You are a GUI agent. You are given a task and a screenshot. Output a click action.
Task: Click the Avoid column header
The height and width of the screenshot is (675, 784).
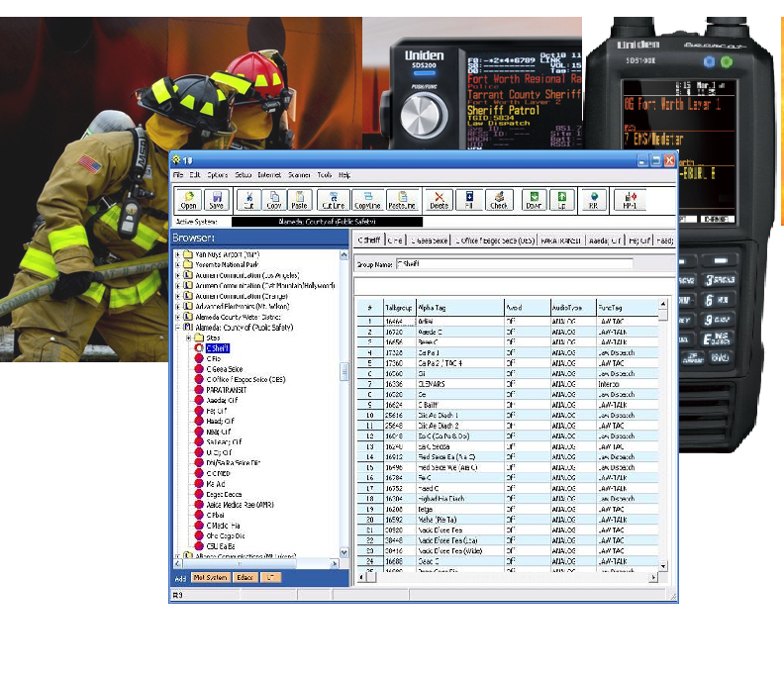[527, 308]
